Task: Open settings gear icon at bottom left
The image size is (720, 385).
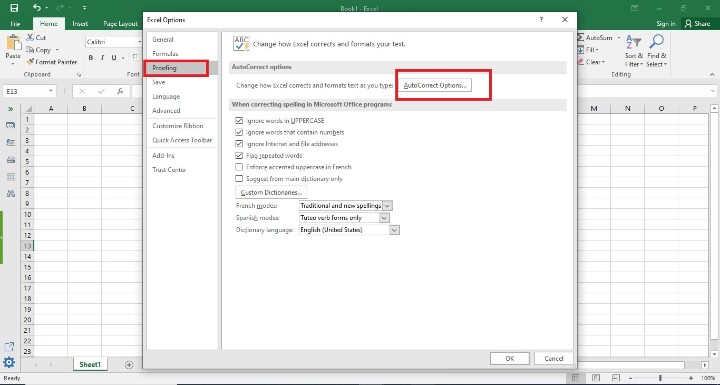Action: pyautogui.click(x=9, y=362)
